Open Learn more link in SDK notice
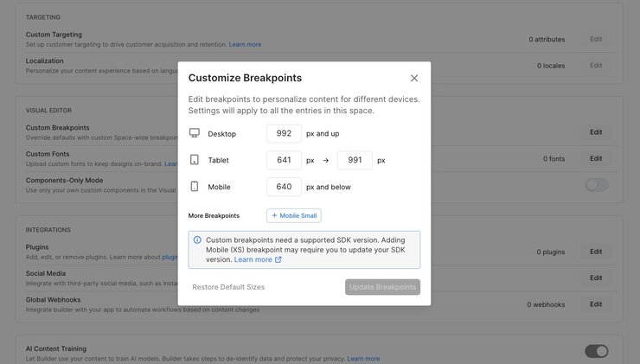640x364 pixels. (253, 259)
